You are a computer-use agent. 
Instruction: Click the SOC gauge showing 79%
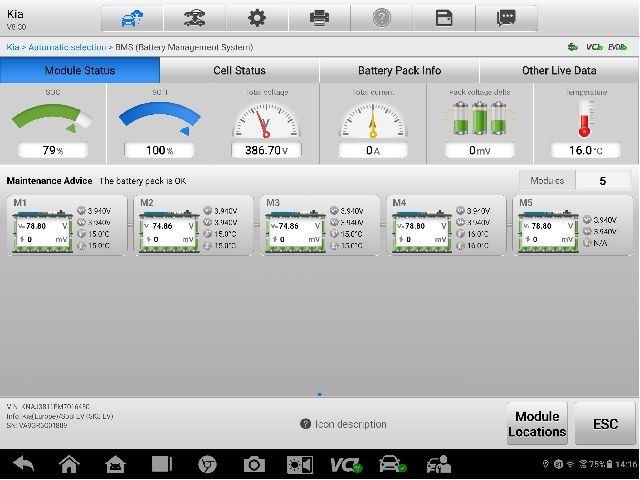53,124
